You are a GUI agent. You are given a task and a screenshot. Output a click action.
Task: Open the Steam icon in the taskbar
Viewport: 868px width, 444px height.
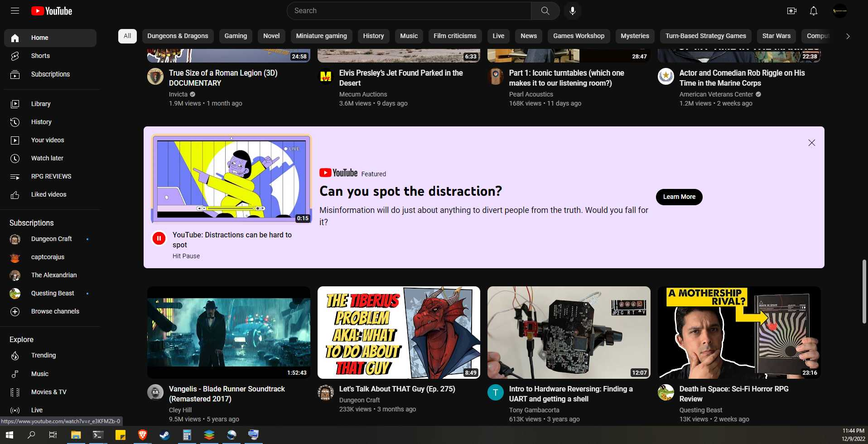tap(165, 435)
